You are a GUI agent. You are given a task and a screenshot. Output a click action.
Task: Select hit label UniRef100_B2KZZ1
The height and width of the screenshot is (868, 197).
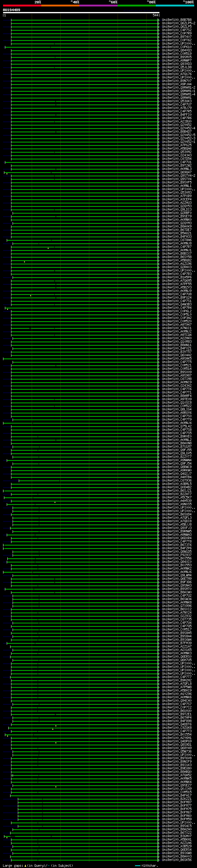click(177, 799)
